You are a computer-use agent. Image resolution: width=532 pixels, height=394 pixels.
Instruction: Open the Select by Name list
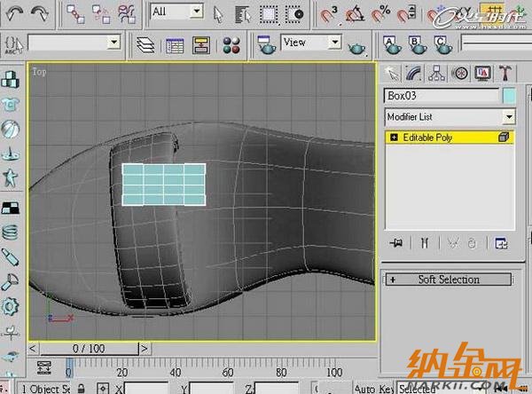[x=241, y=12]
